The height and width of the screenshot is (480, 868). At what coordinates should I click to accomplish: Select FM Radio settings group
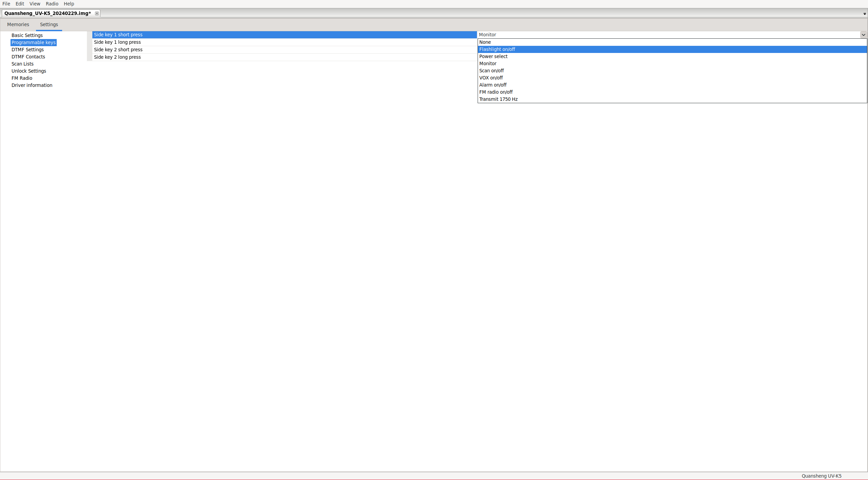pos(22,78)
